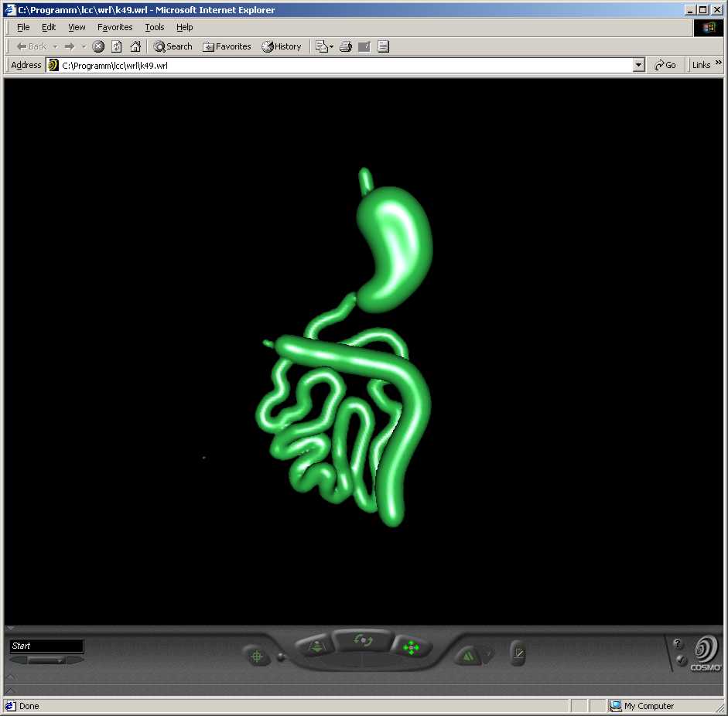Click the Back navigation button
This screenshot has height=716, width=728.
point(32,46)
